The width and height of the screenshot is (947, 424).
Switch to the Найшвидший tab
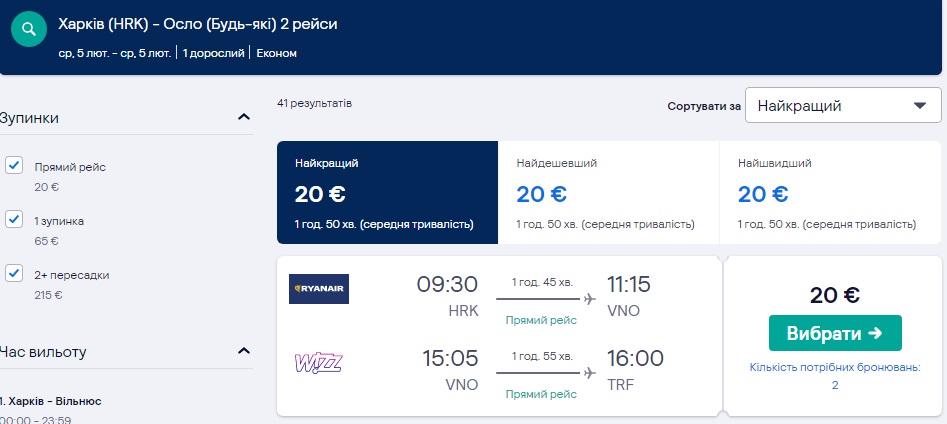coord(829,193)
